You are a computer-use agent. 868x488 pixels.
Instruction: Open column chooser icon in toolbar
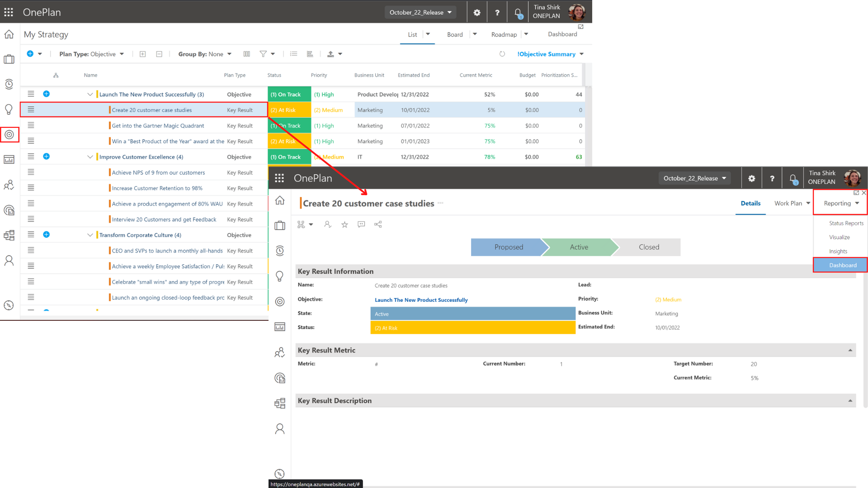(x=247, y=54)
